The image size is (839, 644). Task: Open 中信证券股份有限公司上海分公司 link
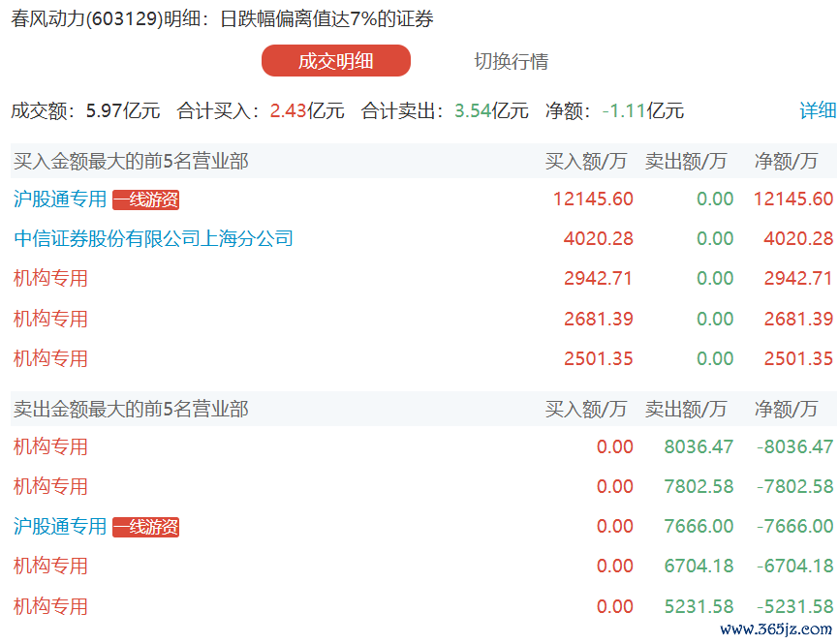click(x=154, y=238)
